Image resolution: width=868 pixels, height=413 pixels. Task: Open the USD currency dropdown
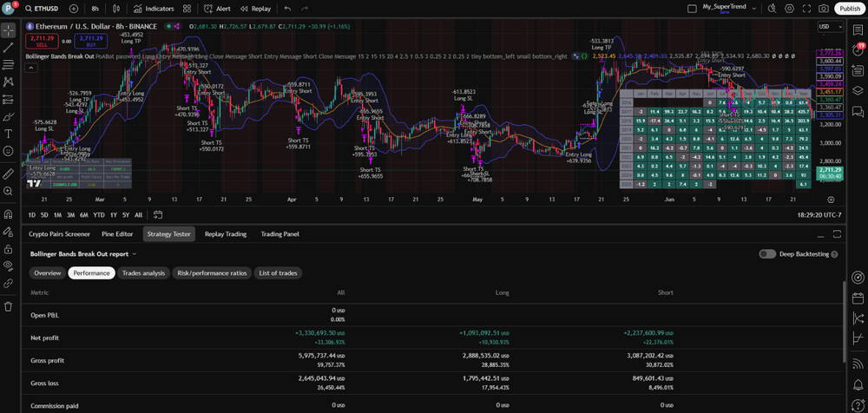point(831,27)
